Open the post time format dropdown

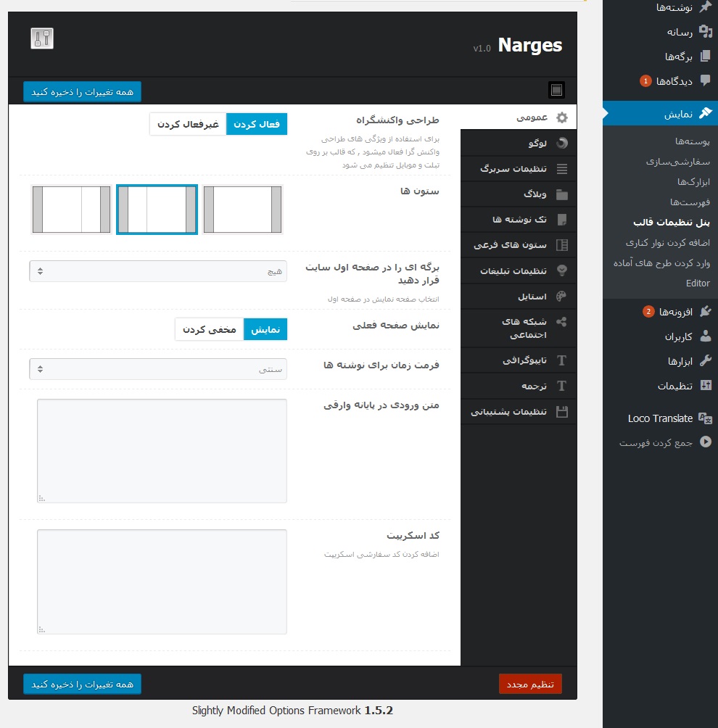tap(158, 369)
